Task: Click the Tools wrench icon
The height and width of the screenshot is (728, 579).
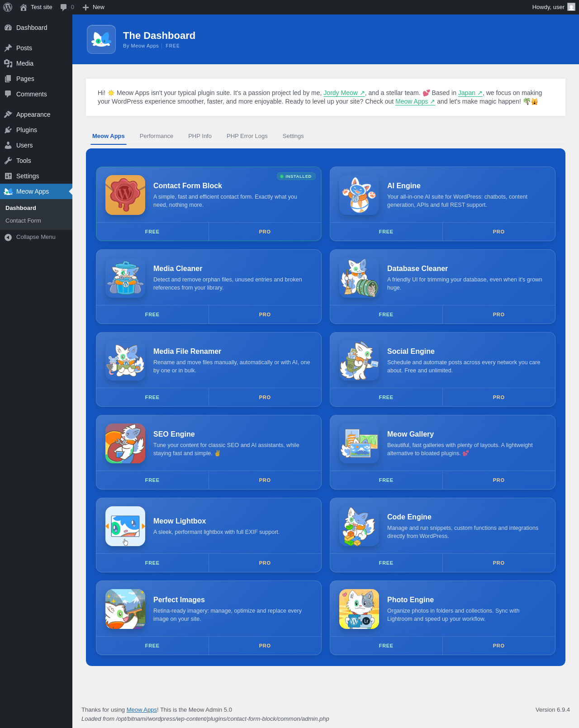Action: pyautogui.click(x=8, y=161)
